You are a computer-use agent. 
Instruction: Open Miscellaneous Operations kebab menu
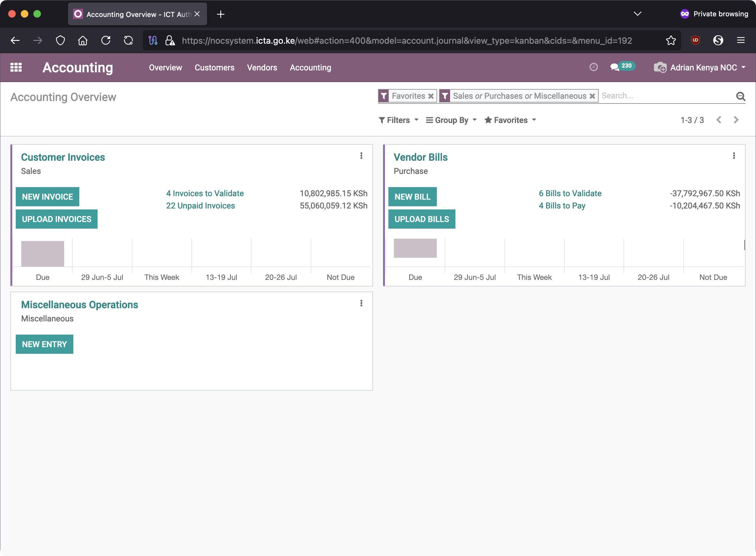point(361,303)
